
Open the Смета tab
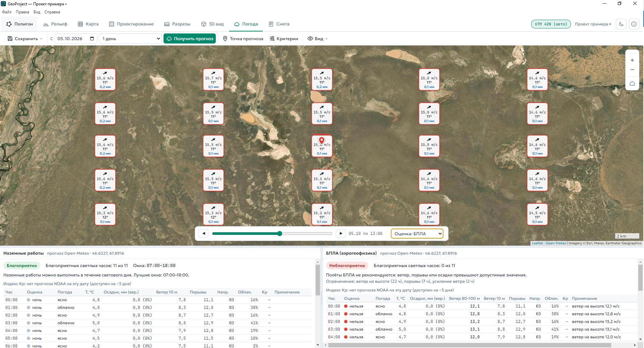click(x=279, y=24)
